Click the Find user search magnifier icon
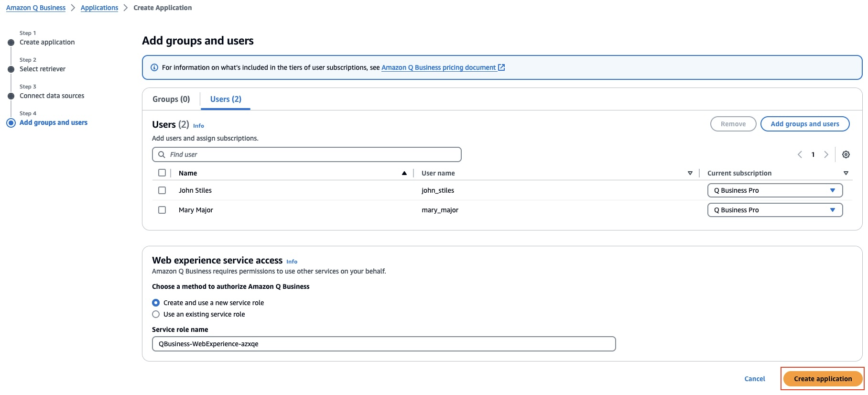Viewport: 868px width, 395px height. point(162,154)
